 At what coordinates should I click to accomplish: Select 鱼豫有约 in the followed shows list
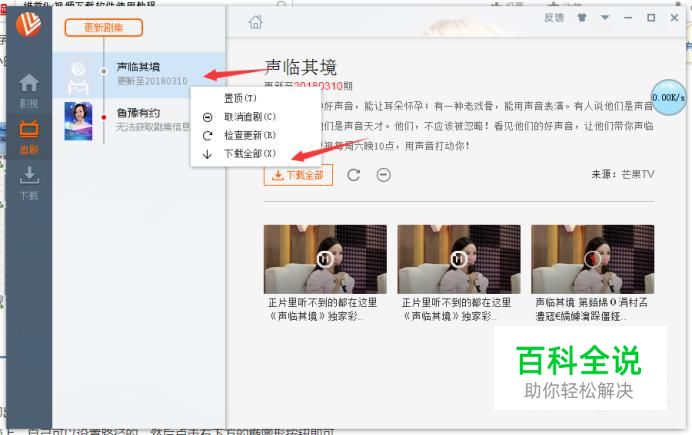[139, 121]
